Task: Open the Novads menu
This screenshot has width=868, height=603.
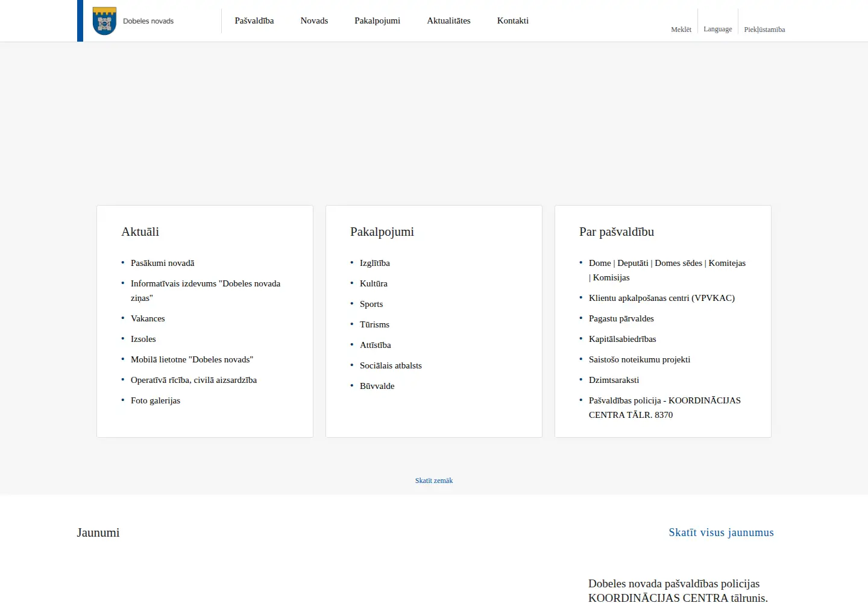Action: click(314, 21)
